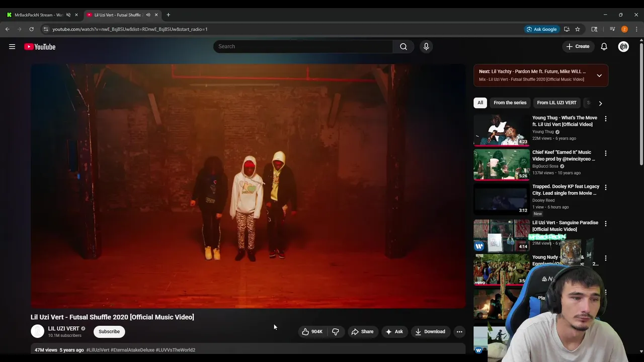Click the browser forward arrow

pos(20,29)
